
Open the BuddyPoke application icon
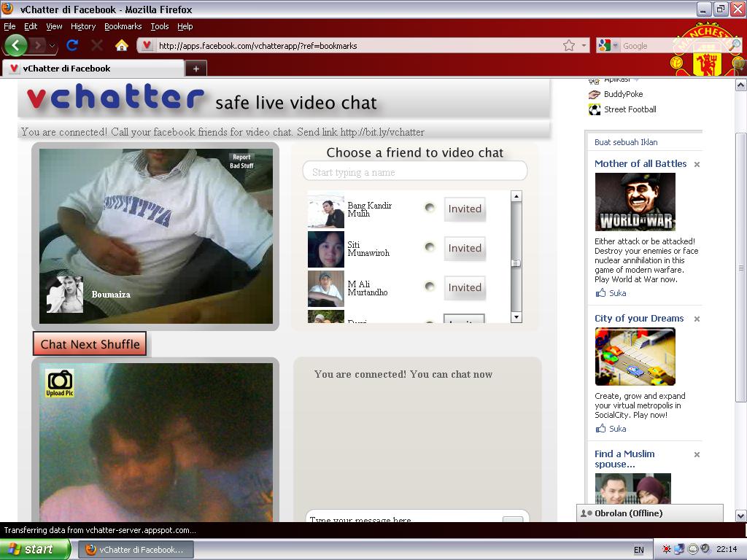[x=594, y=94]
